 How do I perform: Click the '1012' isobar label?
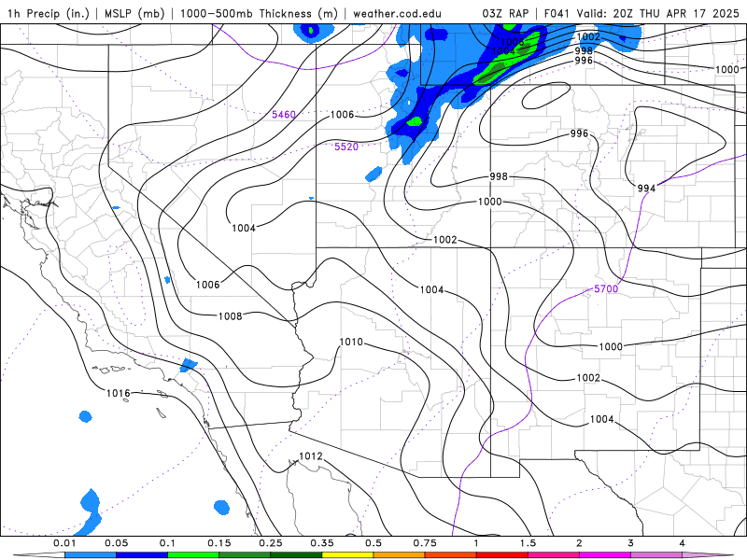click(x=311, y=456)
